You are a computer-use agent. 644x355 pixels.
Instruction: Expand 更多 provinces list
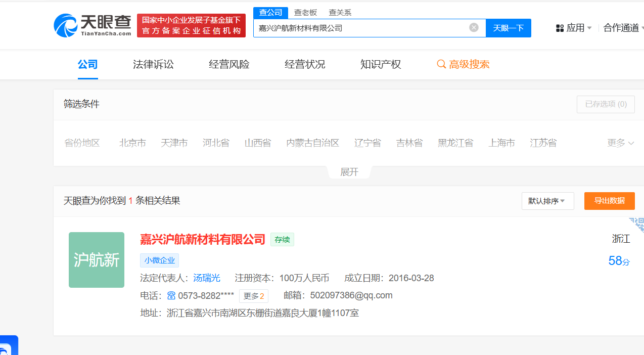click(x=620, y=143)
